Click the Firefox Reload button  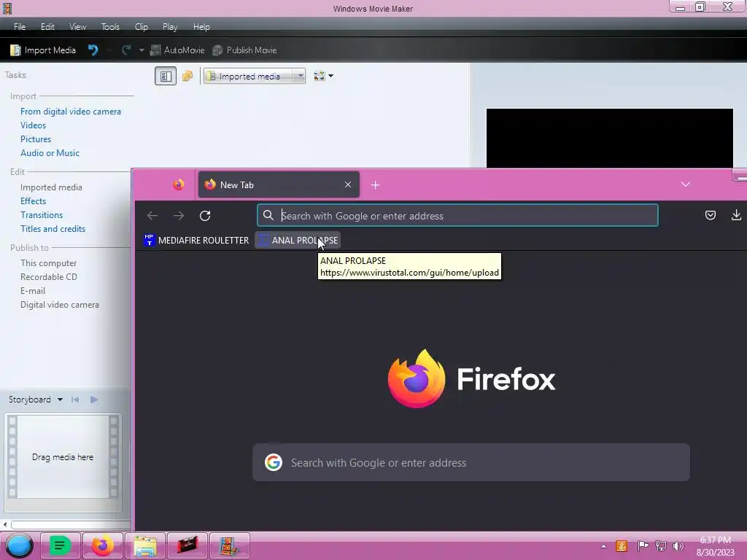[x=205, y=216]
